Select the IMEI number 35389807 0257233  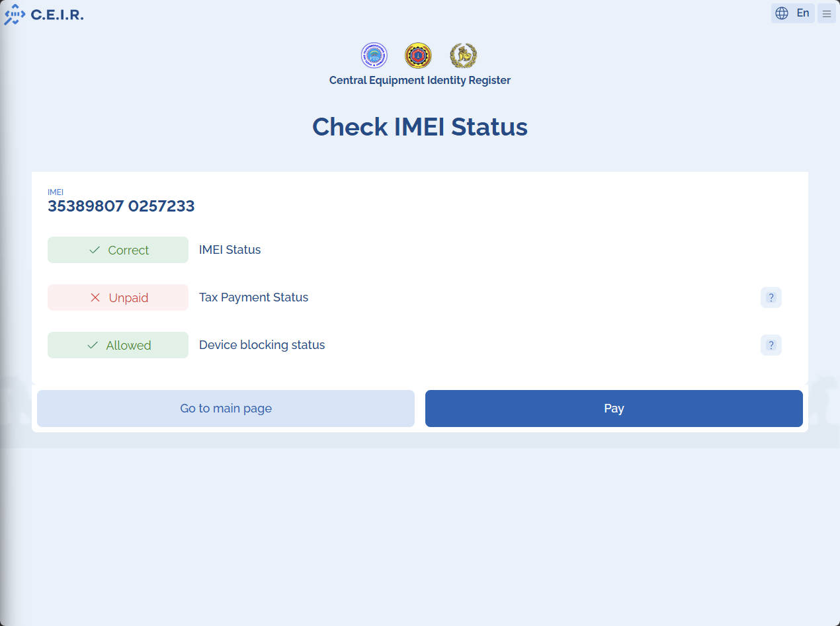pos(121,206)
